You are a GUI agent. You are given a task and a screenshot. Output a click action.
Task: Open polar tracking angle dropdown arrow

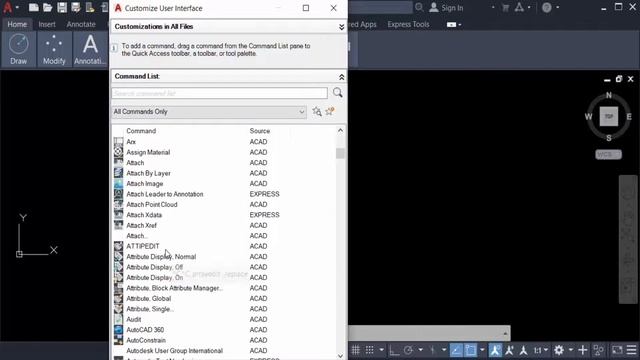click(x=420, y=350)
